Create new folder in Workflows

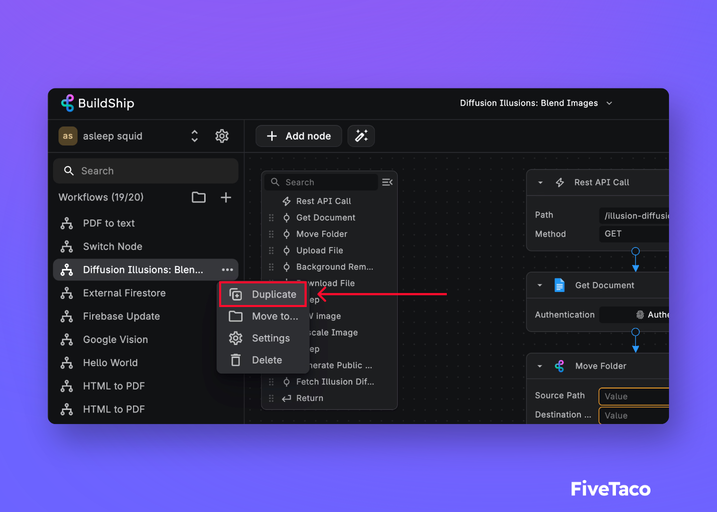pyautogui.click(x=199, y=198)
